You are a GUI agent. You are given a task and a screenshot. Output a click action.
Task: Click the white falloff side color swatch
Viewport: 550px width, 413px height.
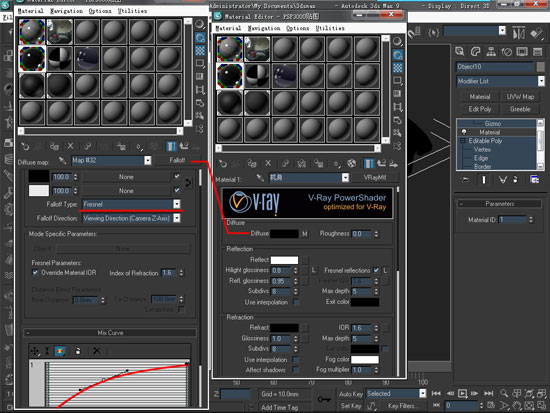point(39,191)
